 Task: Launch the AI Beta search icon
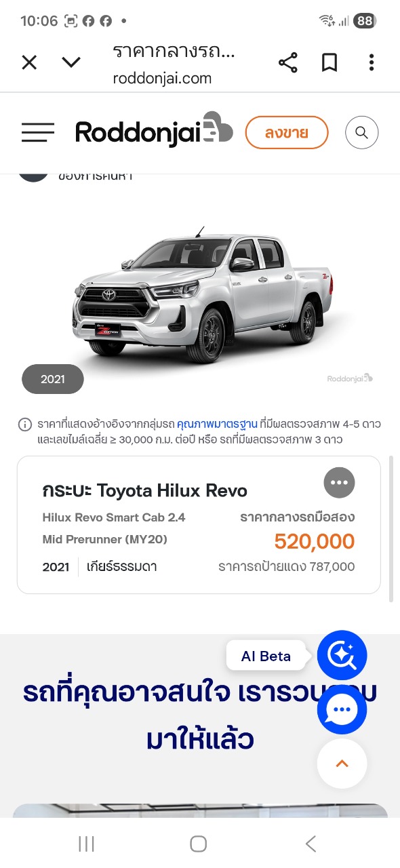point(342,655)
